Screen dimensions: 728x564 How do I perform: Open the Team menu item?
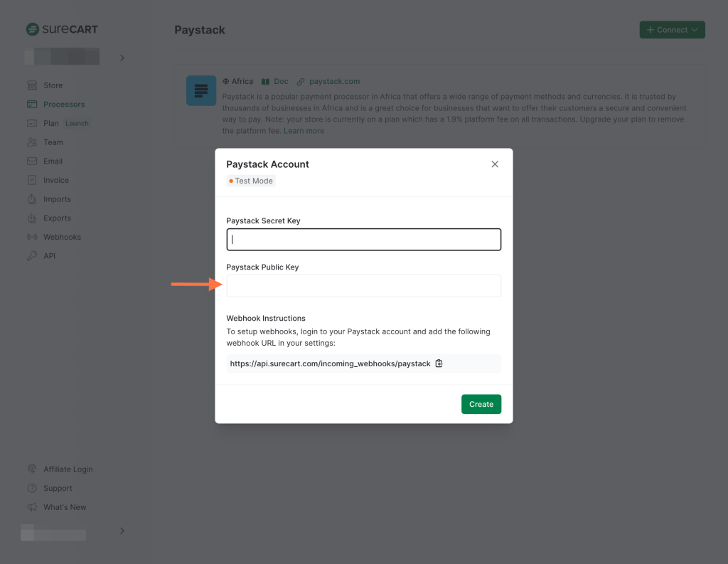coord(53,142)
